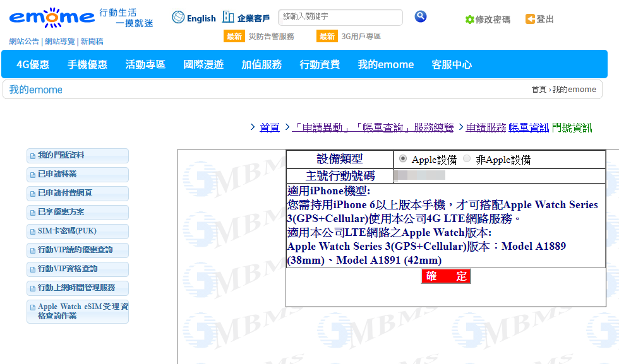This screenshot has height=364, width=619.
Task: Click the 登出 logout link
Action: click(545, 19)
